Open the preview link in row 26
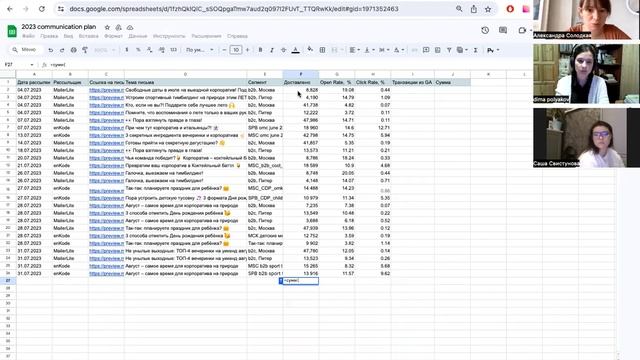The image size is (640, 360). [106, 273]
